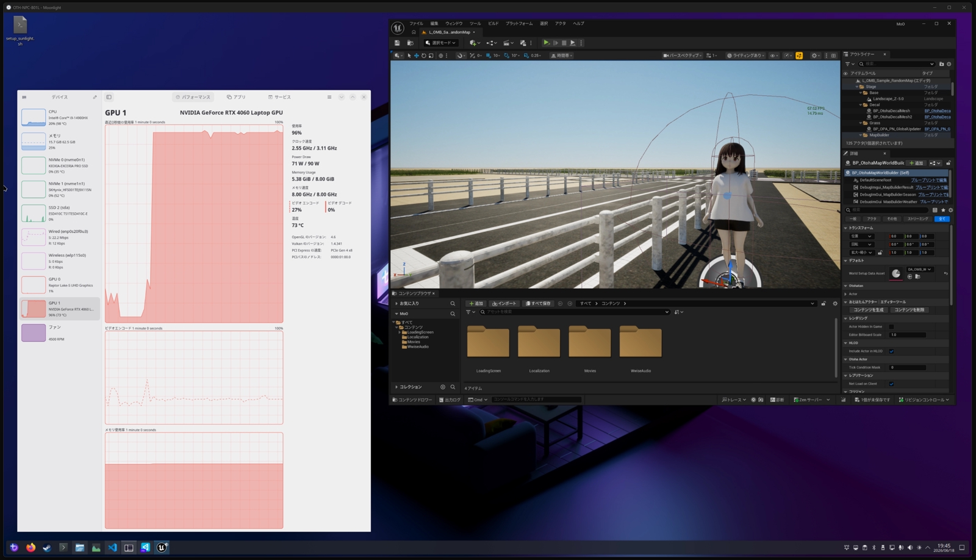The height and width of the screenshot is (560, 976).
Task: Click the インポート button in the content browser
Action: pyautogui.click(x=504, y=303)
